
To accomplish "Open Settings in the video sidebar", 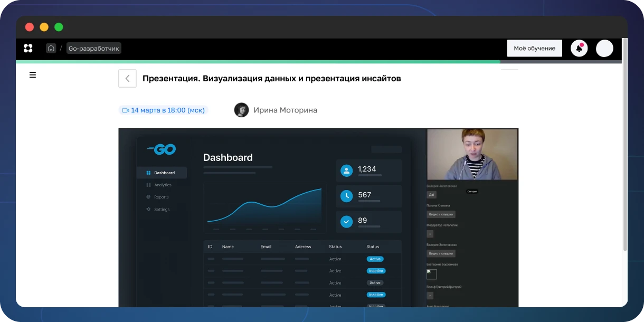I will (x=161, y=209).
